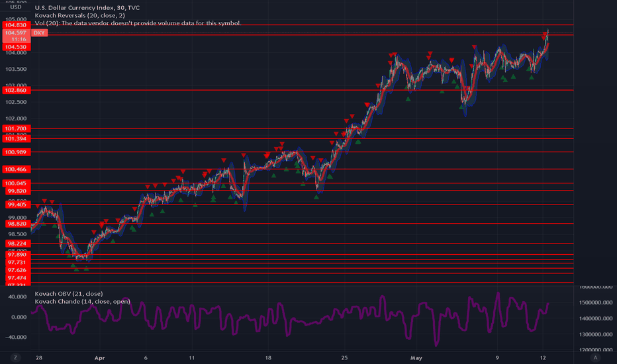This screenshot has width=617, height=364.
Task: Click the 40.000 tick in the oscillator pane
Action: click(18, 296)
